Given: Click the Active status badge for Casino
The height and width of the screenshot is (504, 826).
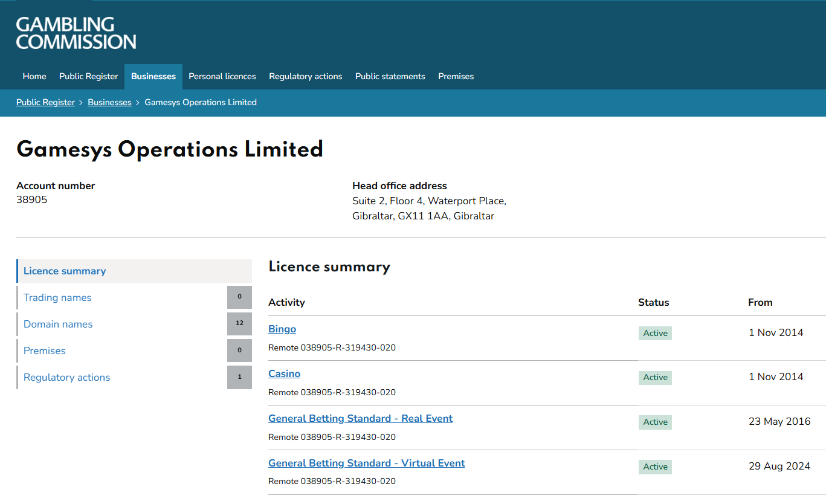Looking at the screenshot, I should pyautogui.click(x=655, y=377).
